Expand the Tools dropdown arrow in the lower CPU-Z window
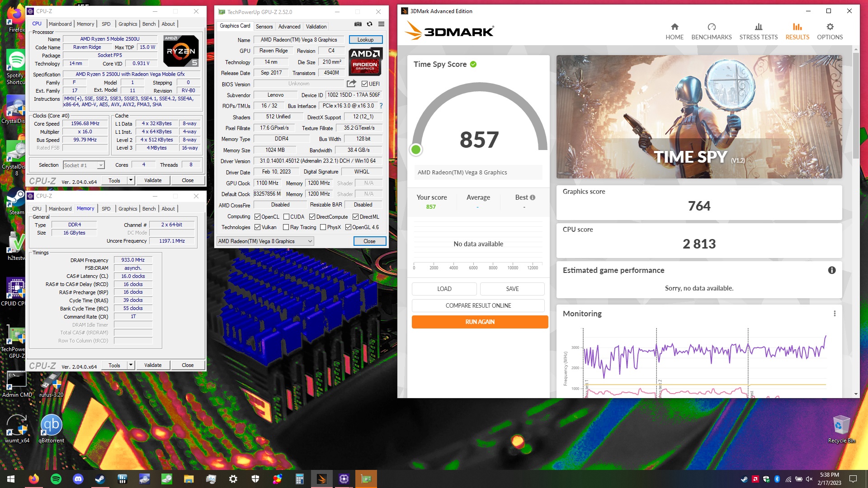This screenshot has height=488, width=868. coord(131,365)
